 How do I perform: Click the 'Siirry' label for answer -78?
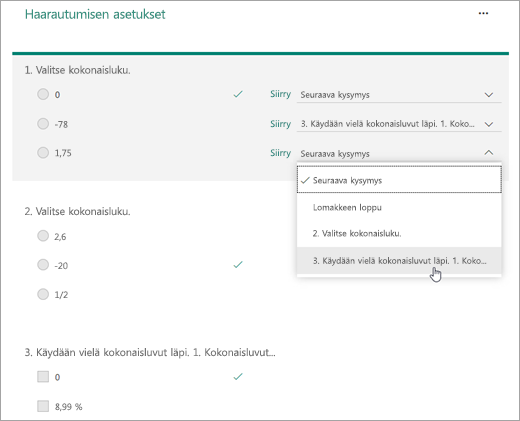pyautogui.click(x=280, y=124)
